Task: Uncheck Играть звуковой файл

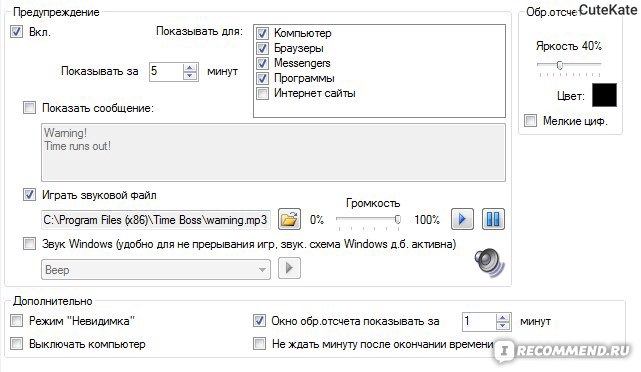Action: [29, 195]
